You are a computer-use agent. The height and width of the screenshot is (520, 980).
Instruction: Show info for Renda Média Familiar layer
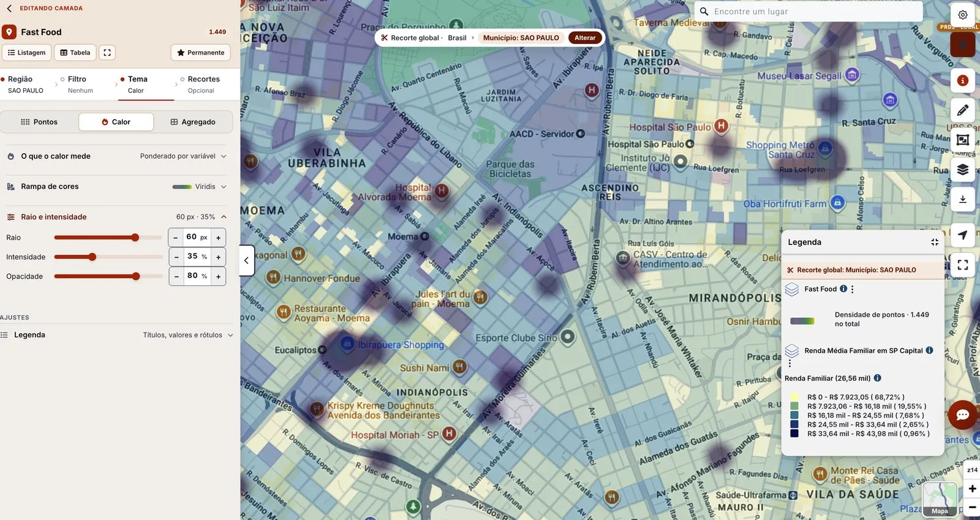(929, 350)
